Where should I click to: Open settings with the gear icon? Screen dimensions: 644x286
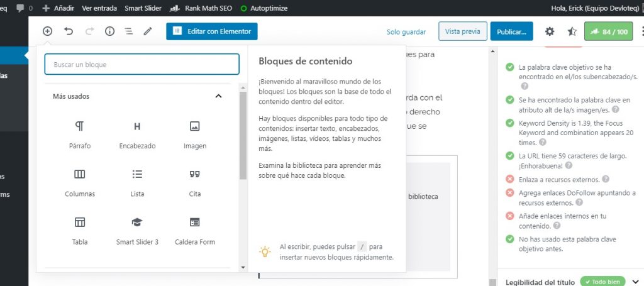click(550, 31)
